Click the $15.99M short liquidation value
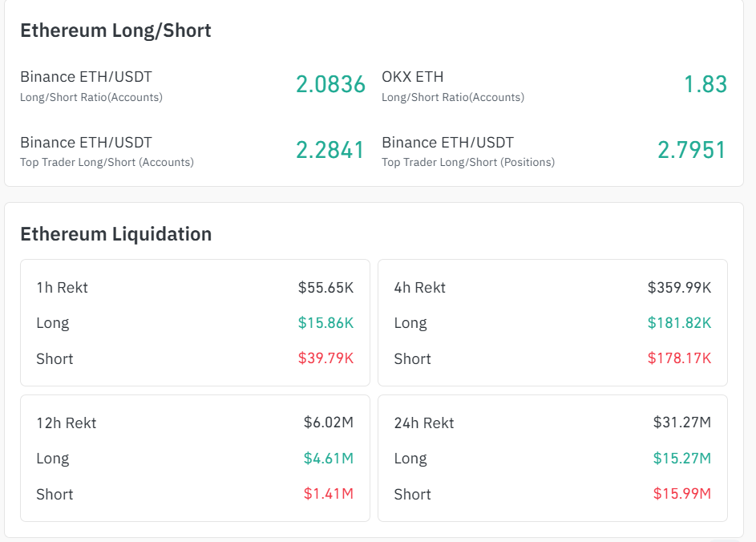The image size is (756, 542). coord(681,494)
